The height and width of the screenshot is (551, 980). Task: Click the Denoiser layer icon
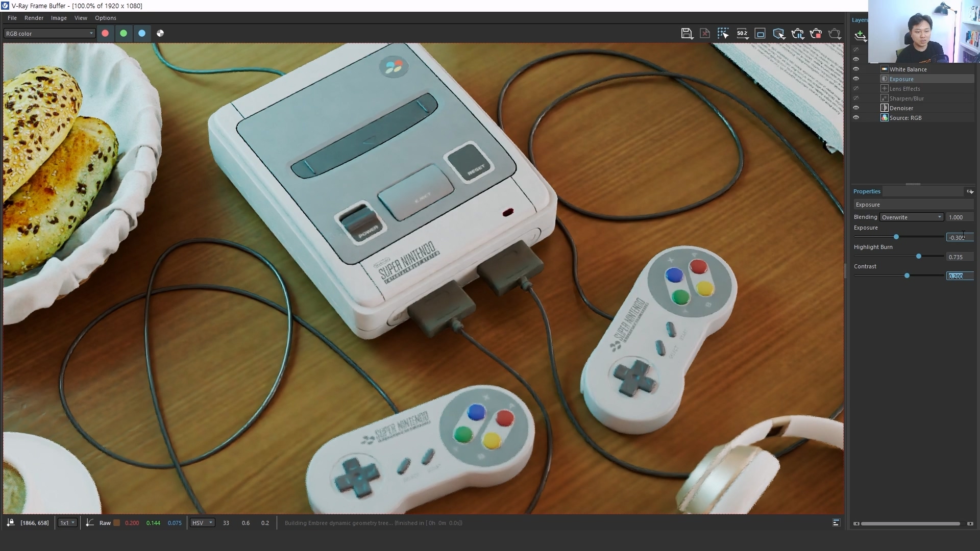(x=885, y=108)
